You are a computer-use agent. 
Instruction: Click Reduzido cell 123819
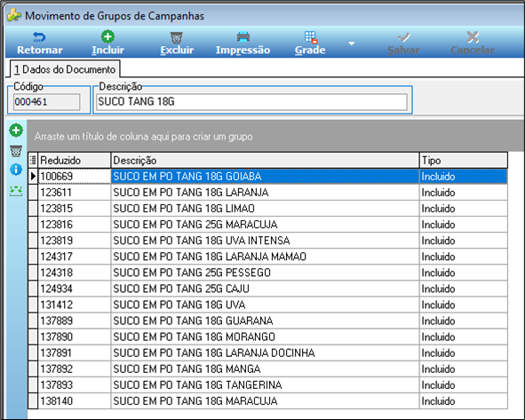(75, 241)
